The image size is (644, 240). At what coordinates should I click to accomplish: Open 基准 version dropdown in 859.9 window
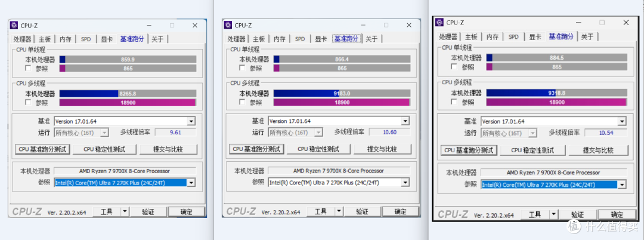[191, 121]
